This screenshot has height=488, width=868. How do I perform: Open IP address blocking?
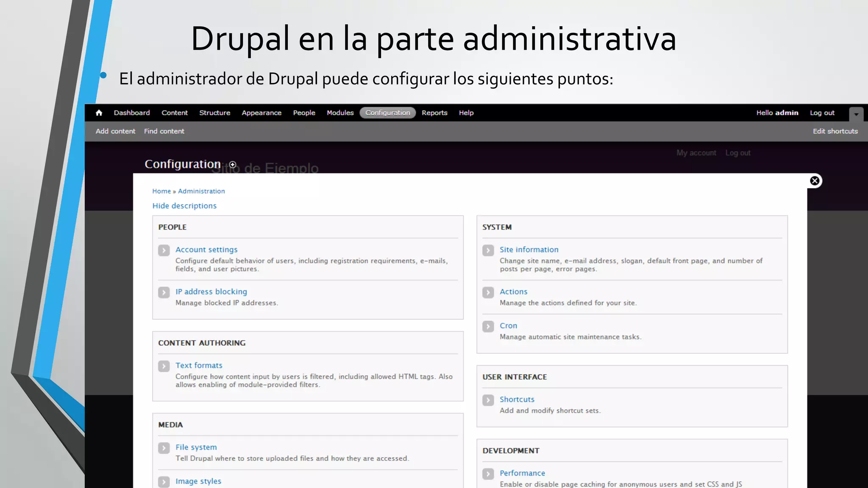tap(211, 291)
